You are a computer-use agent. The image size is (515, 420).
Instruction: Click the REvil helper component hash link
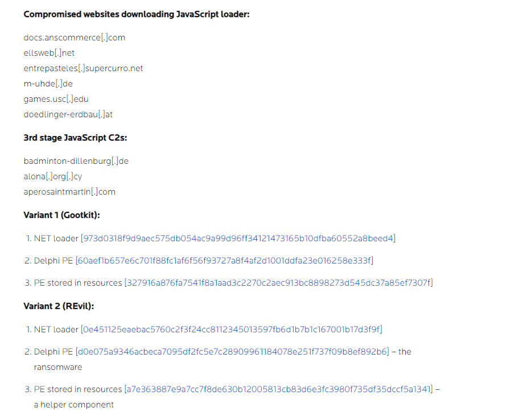[278, 389]
